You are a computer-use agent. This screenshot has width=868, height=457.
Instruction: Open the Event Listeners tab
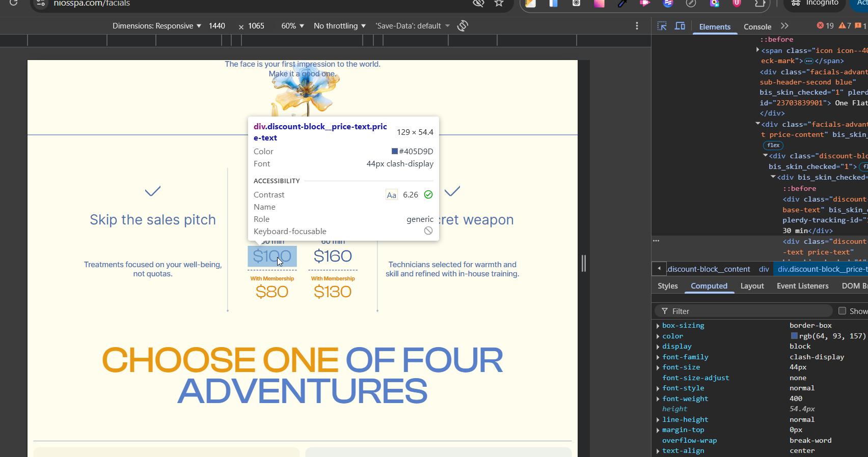click(x=802, y=286)
